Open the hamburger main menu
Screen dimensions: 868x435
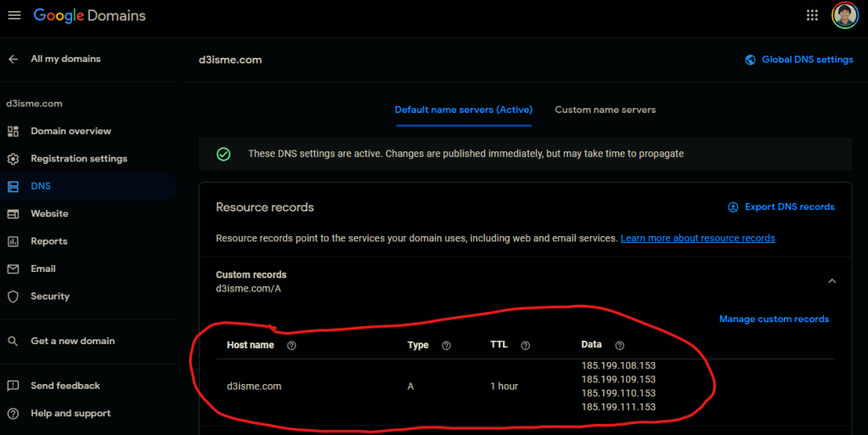point(14,16)
